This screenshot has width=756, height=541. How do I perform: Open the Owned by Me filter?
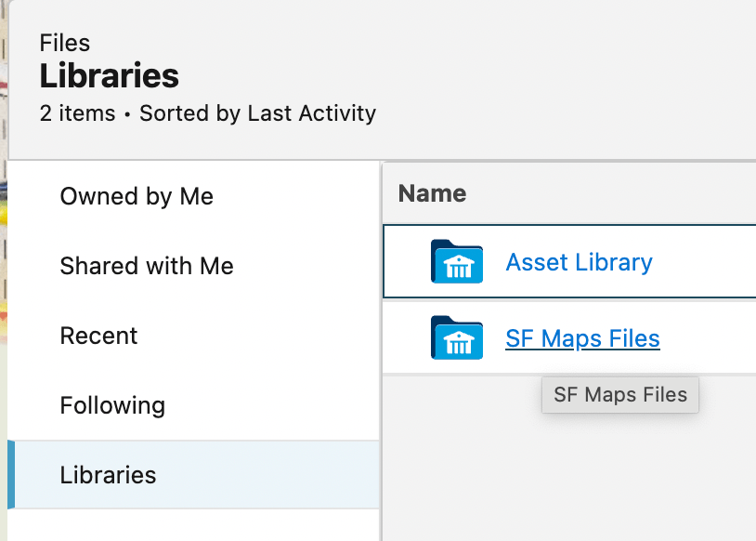(x=136, y=196)
